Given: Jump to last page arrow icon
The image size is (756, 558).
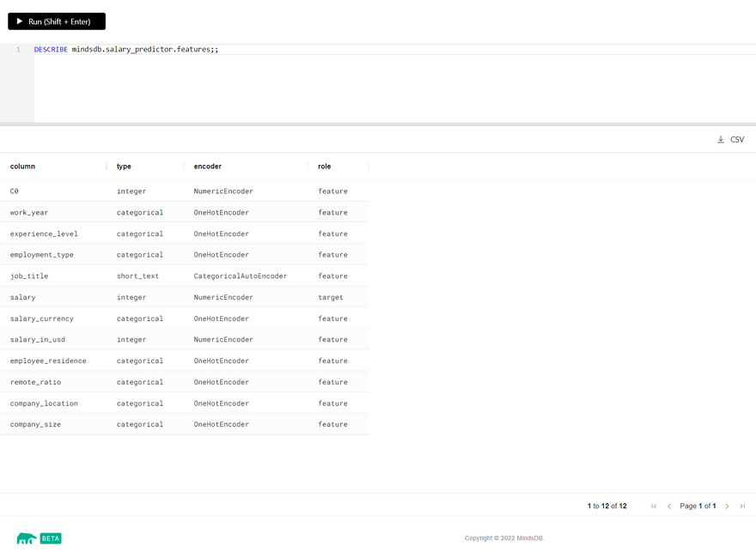Looking at the screenshot, I should click(742, 506).
